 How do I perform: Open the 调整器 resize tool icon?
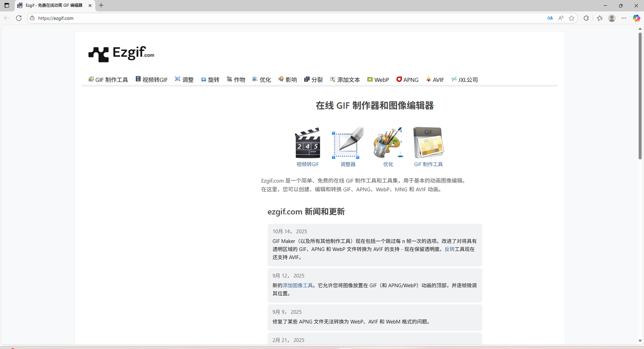(348, 143)
